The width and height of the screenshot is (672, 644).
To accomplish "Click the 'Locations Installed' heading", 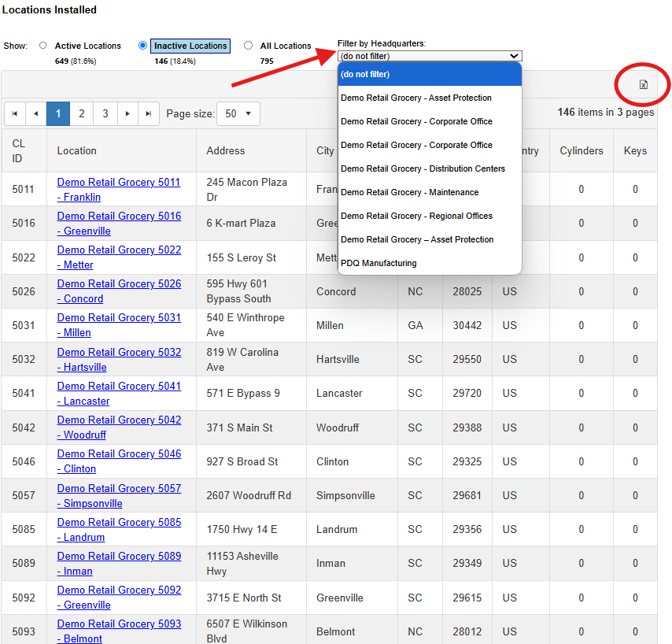I will click(50, 9).
